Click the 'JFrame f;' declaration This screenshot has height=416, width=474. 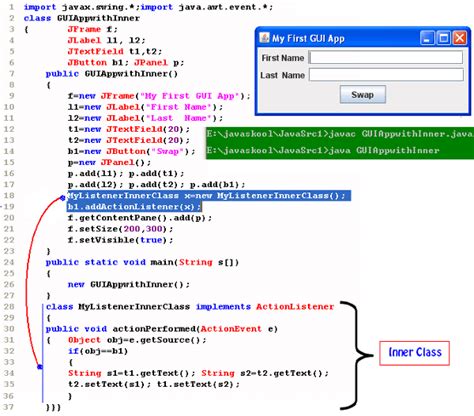[x=93, y=29]
